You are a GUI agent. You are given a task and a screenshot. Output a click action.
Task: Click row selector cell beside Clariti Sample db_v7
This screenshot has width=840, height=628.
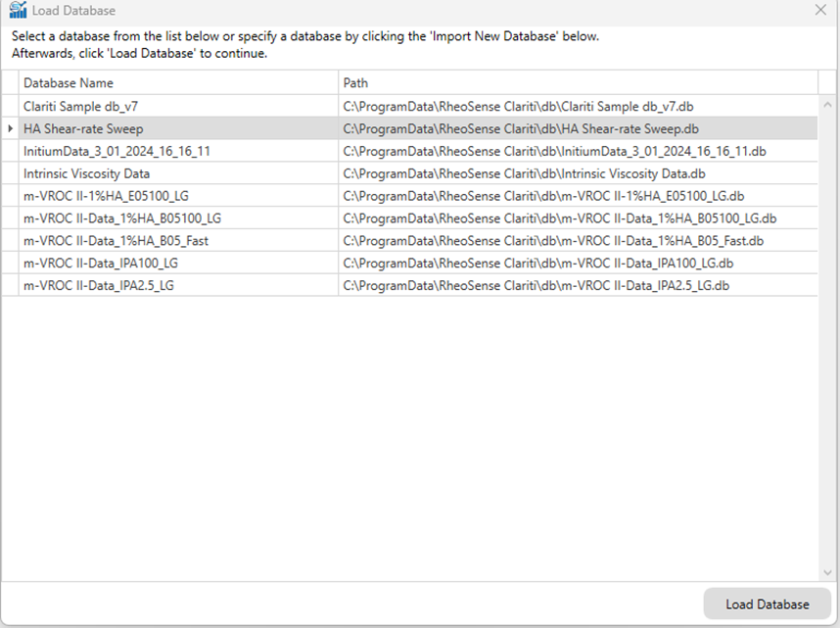click(x=10, y=106)
